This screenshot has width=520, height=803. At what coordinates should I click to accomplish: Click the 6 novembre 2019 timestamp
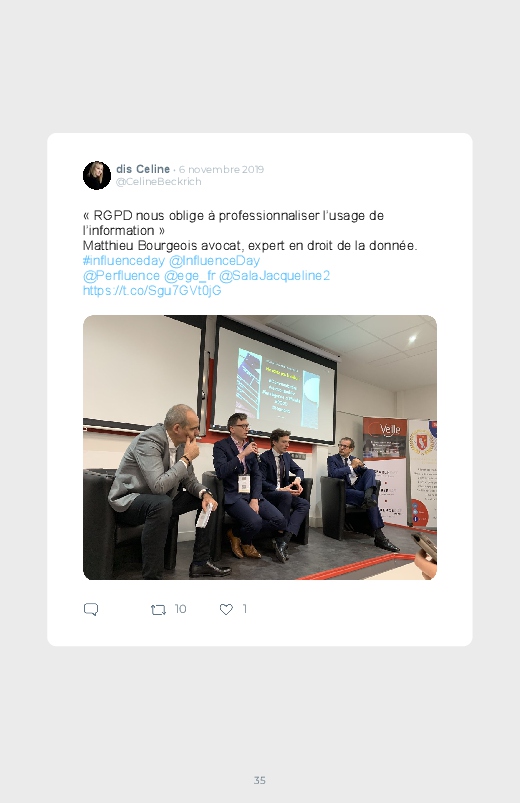coord(221,170)
